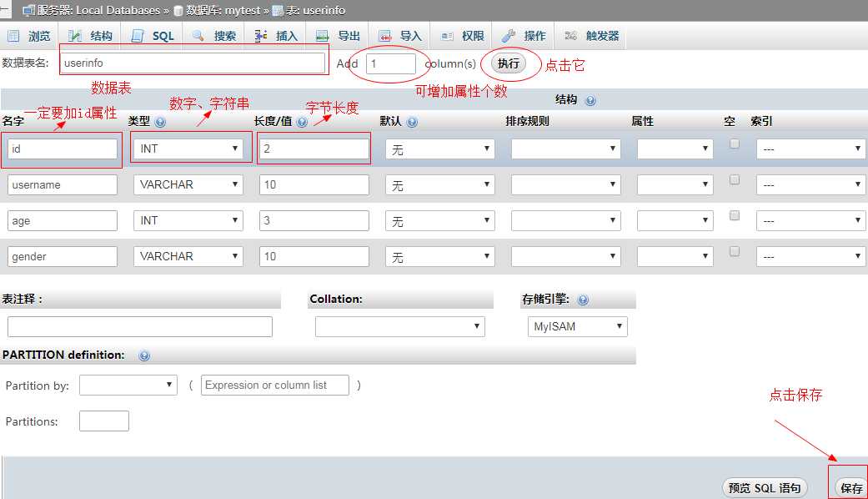
Task: Open type dropdown for gender row
Action: click(188, 256)
